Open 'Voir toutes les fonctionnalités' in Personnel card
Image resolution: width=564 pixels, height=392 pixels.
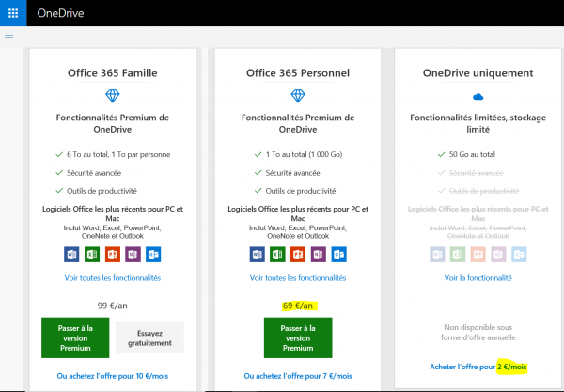tap(298, 278)
